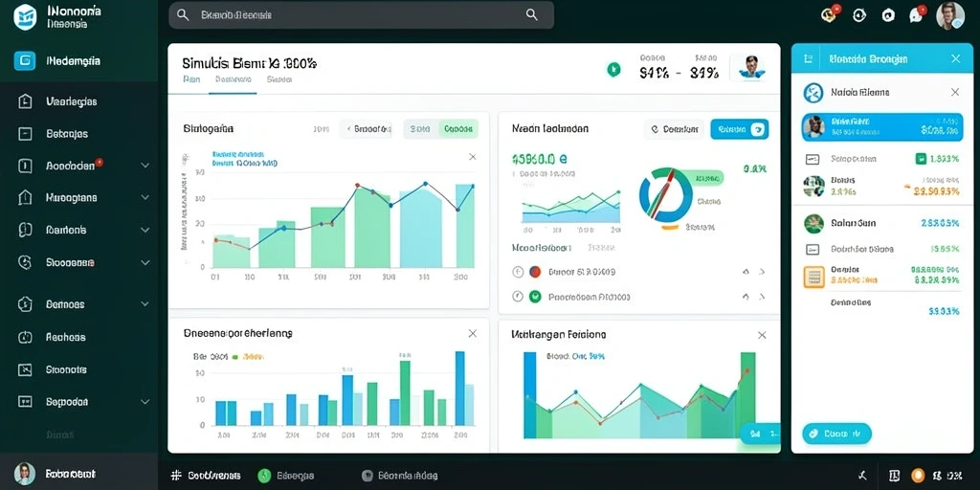Image resolution: width=980 pixels, height=490 pixels.
Task: Open the dropdown left of the segmented toggle
Action: 367,129
